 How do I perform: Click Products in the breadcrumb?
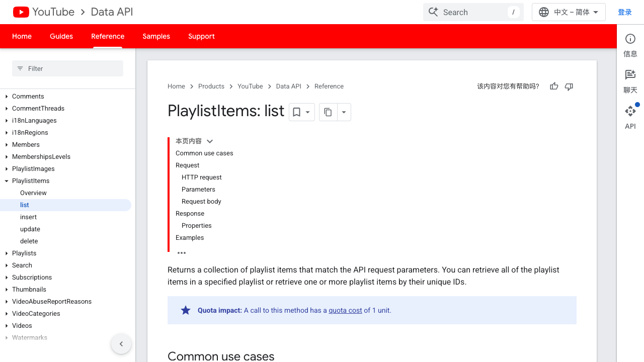click(211, 86)
